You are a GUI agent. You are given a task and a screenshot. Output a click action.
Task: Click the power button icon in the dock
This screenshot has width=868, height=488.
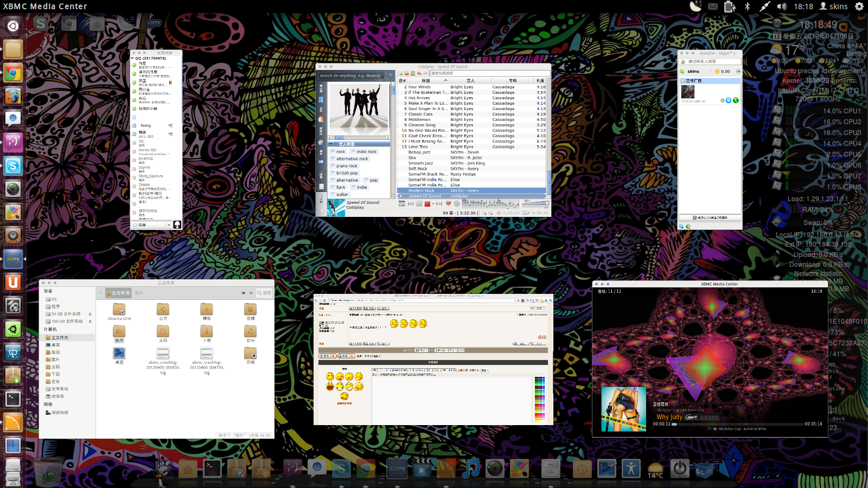point(680,468)
